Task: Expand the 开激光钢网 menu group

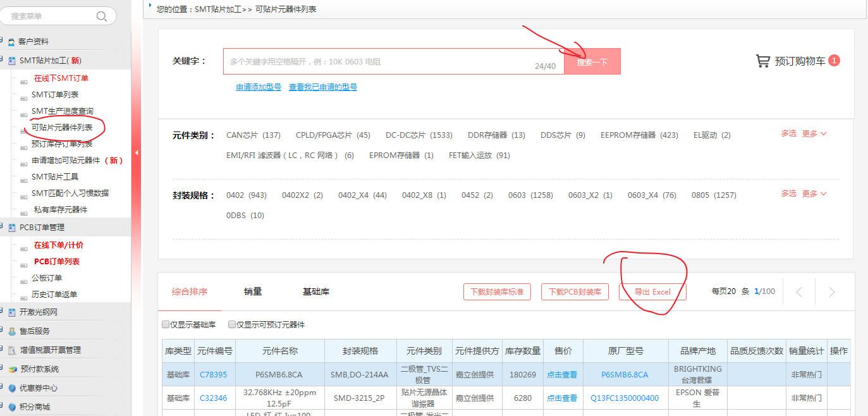Action: point(38,312)
